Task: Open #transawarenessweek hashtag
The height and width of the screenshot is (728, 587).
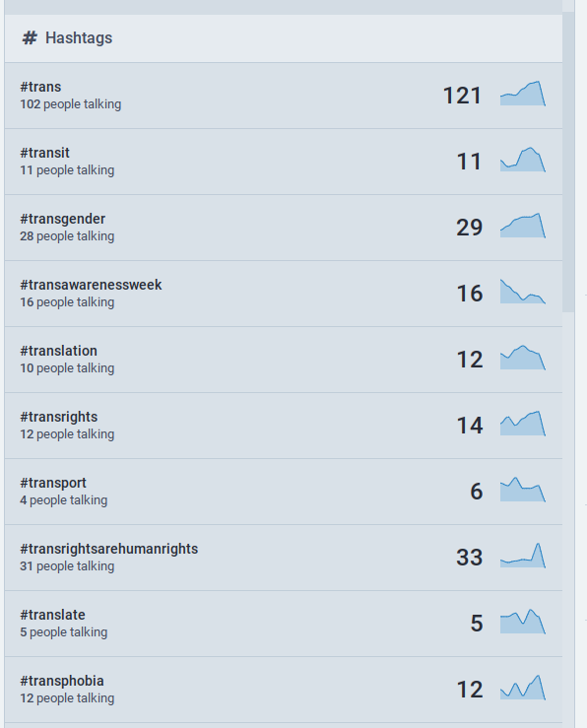Action: tap(91, 285)
